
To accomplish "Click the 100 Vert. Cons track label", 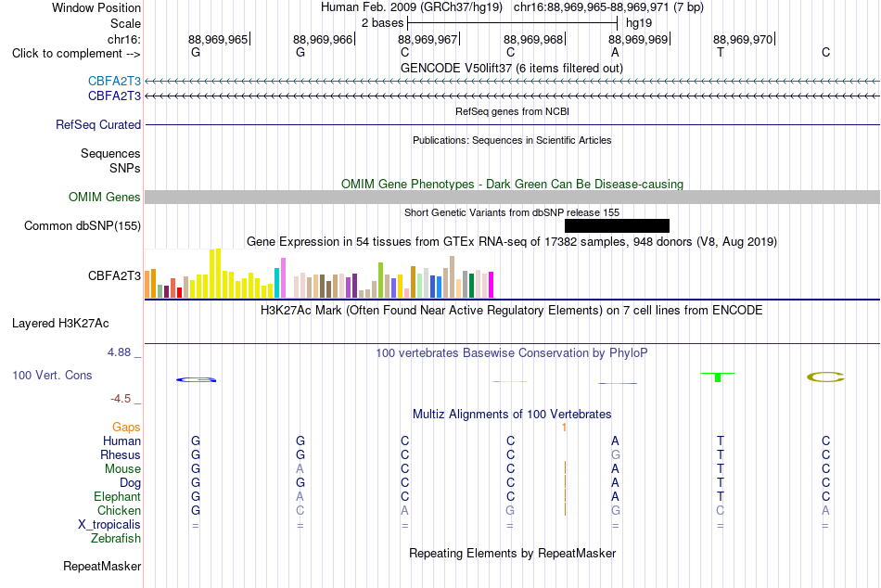I will click(x=52, y=375).
